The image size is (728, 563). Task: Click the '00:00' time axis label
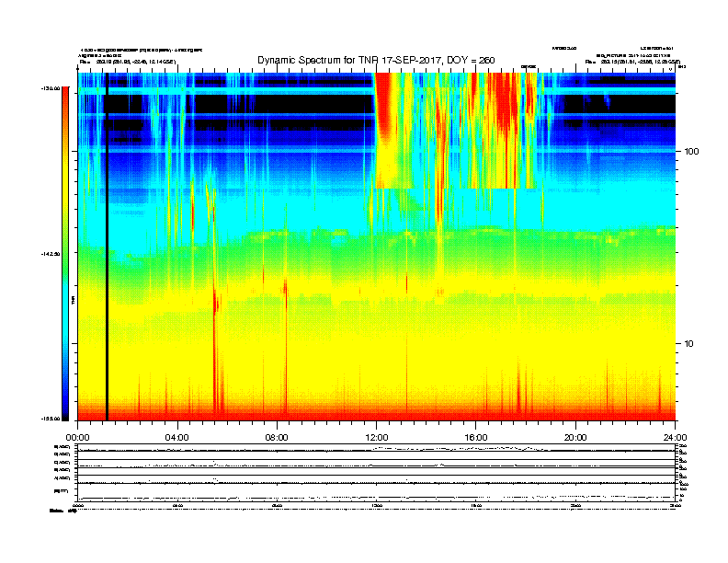tap(77, 438)
